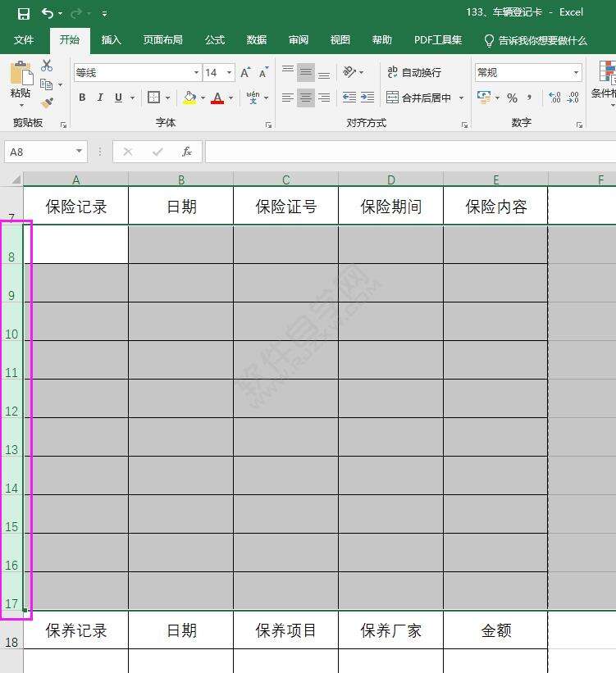Click the 告诉我你想要做什么 search box

[536, 40]
